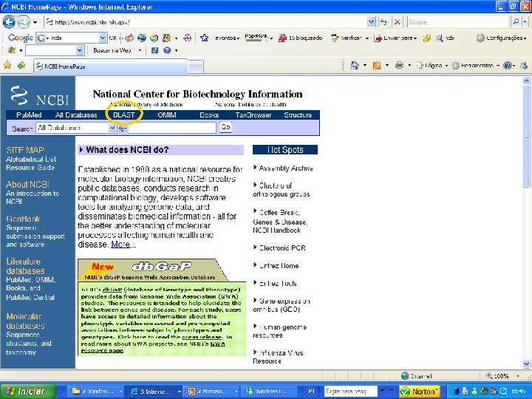The image size is (532, 399).
Task: Click the Go search button
Action: pos(225,127)
